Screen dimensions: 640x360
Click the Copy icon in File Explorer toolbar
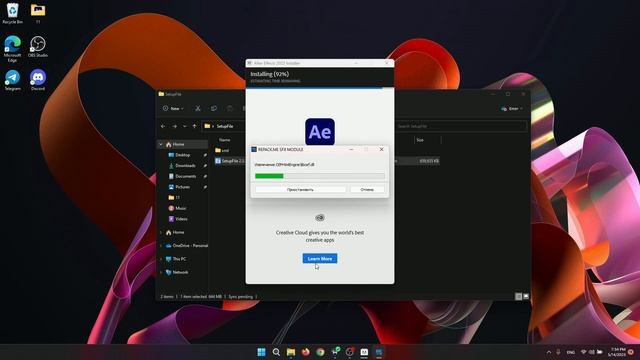coord(214,109)
